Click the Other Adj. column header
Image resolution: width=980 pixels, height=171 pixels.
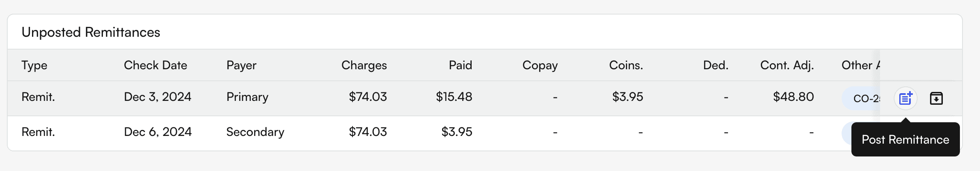(860, 65)
